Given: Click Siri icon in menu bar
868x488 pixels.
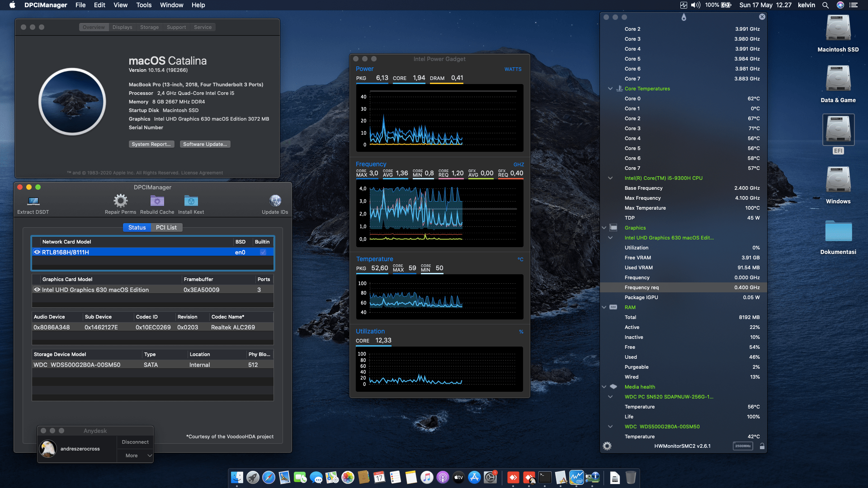Looking at the screenshot, I should [840, 5].
